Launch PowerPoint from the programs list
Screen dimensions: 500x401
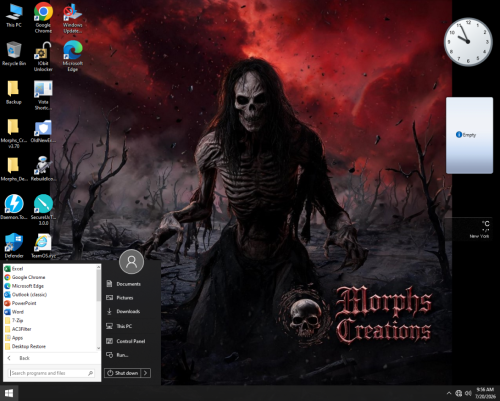click(50, 303)
